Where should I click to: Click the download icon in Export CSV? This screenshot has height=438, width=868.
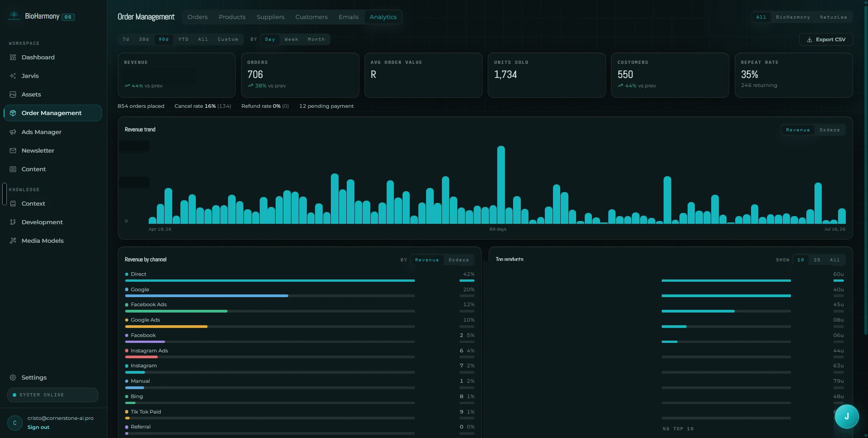click(x=810, y=40)
